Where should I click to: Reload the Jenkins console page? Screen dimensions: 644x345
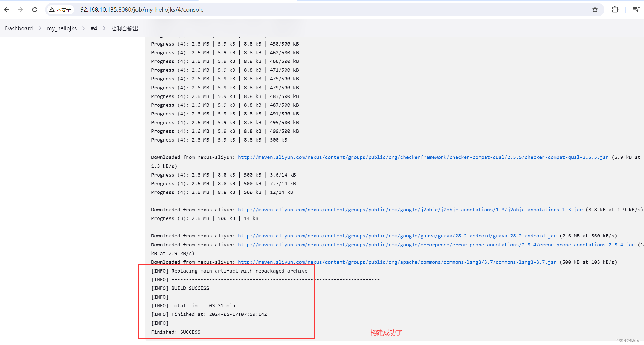point(35,10)
